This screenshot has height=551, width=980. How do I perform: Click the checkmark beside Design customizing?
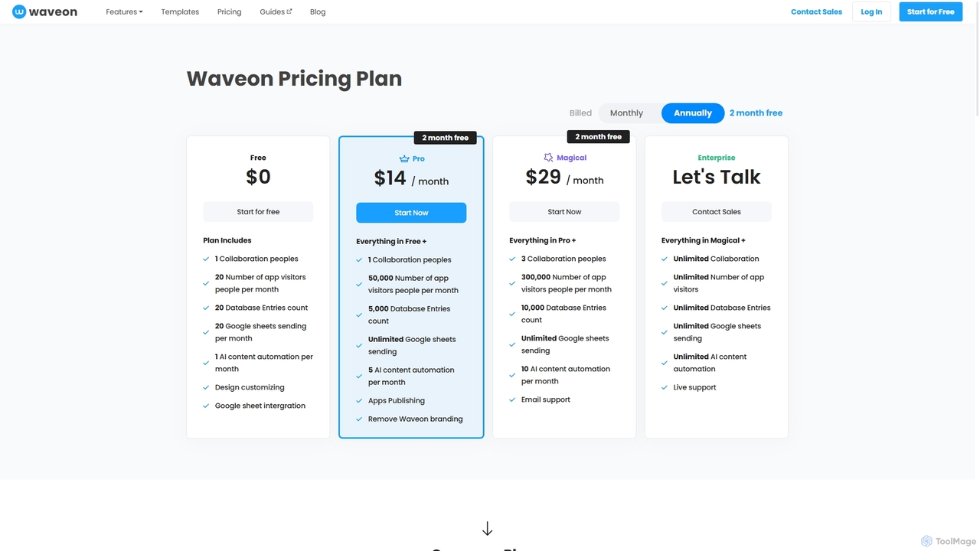206,387
